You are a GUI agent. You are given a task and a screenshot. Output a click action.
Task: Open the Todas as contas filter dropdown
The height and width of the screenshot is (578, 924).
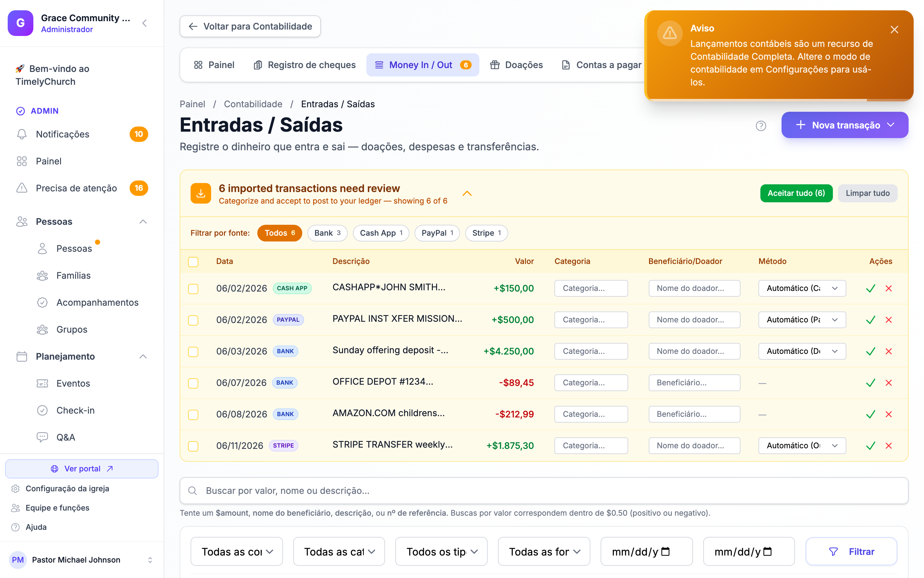coord(236,552)
